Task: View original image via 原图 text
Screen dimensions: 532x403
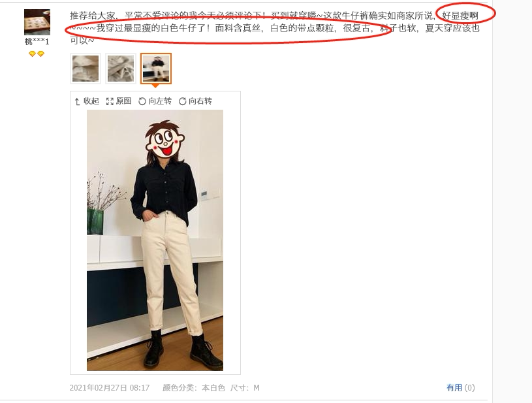Action: [123, 101]
